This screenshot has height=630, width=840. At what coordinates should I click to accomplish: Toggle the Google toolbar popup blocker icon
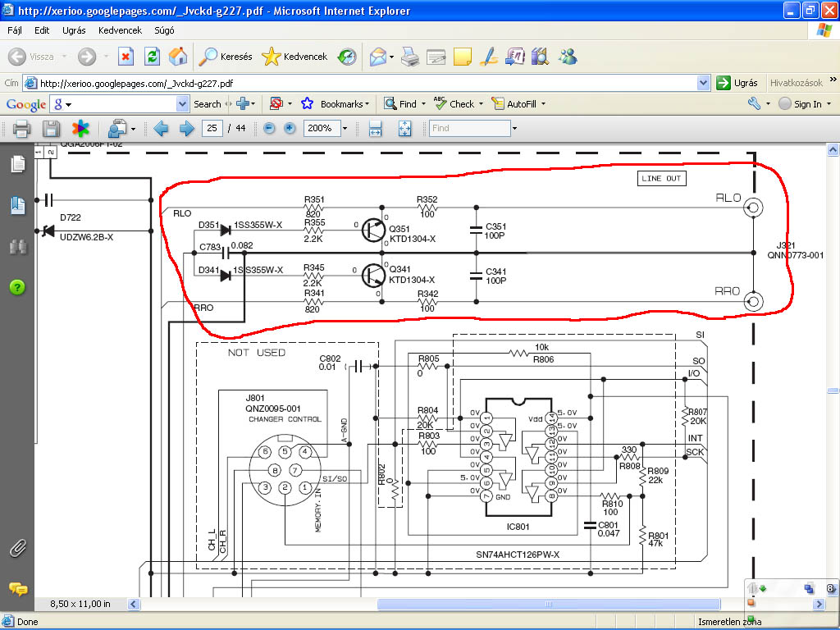click(x=276, y=104)
